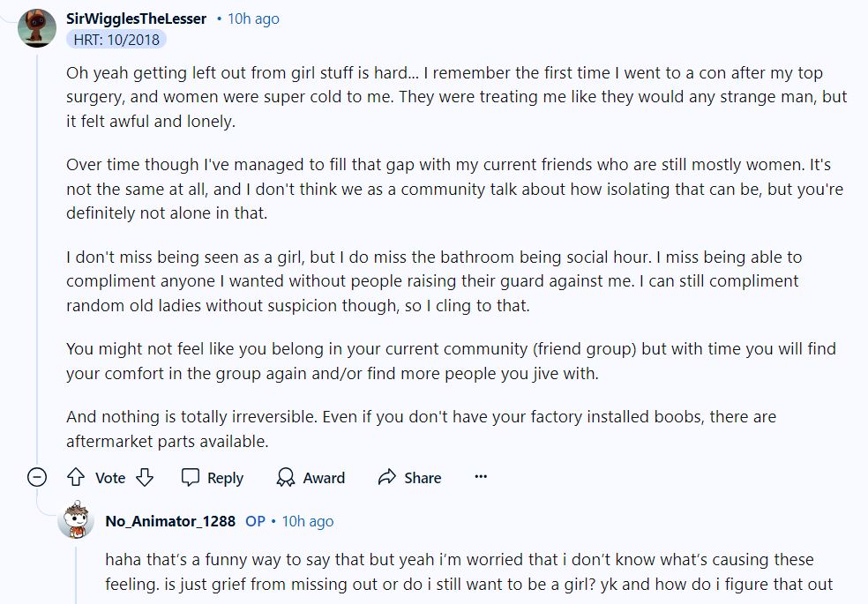Click the Reply button text

(x=225, y=478)
